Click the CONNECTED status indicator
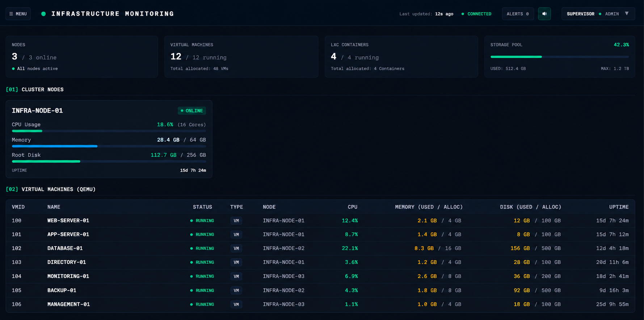 click(x=476, y=14)
